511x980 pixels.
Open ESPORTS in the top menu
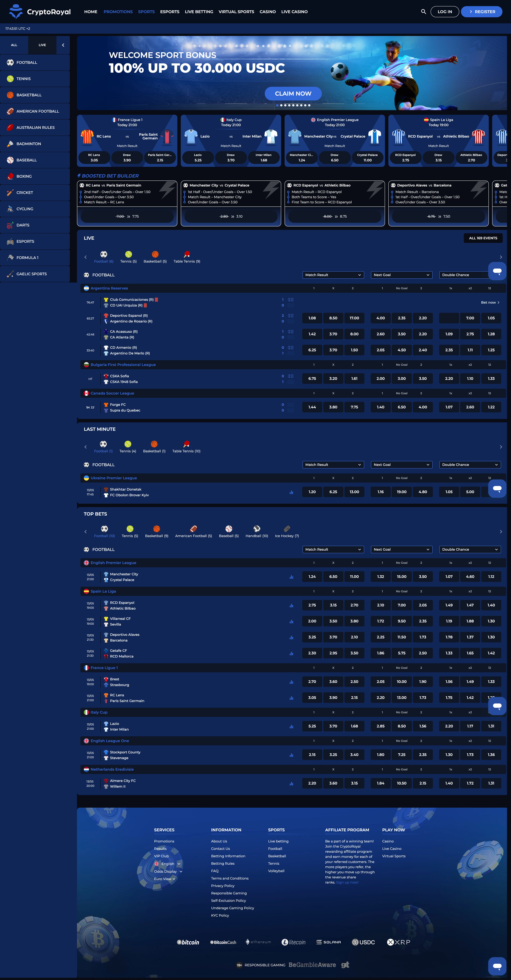click(x=170, y=12)
